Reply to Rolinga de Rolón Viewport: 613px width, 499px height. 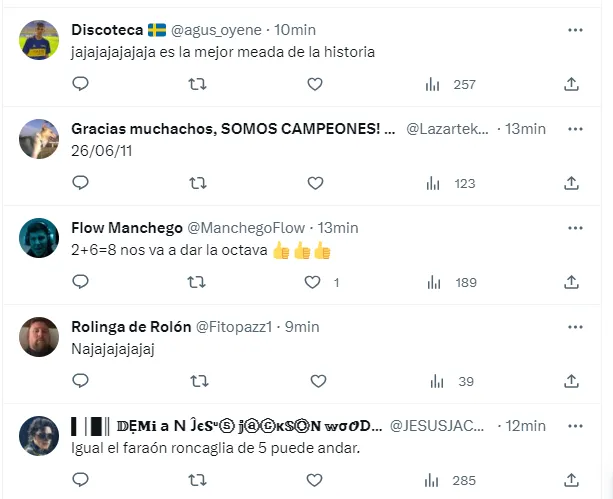[x=81, y=381]
